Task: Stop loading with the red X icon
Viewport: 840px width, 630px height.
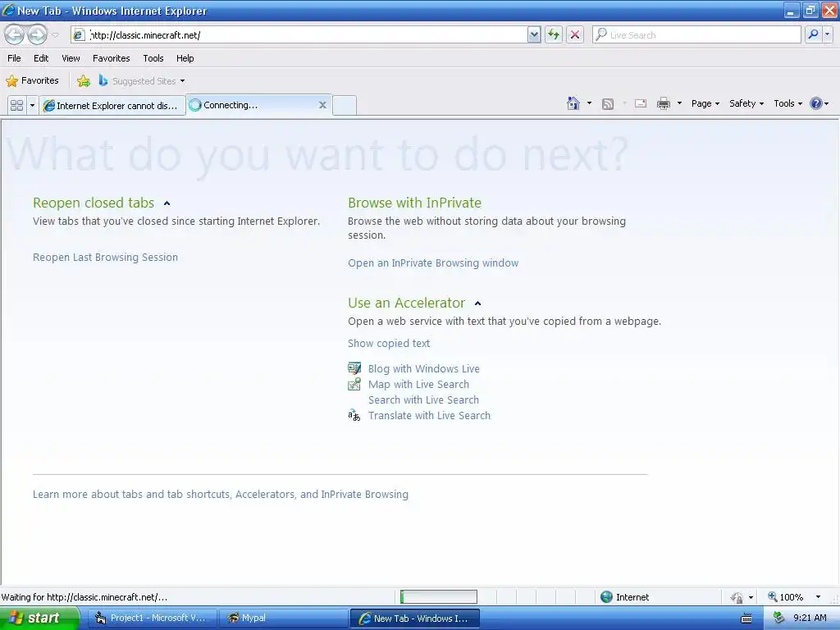Action: [x=575, y=35]
